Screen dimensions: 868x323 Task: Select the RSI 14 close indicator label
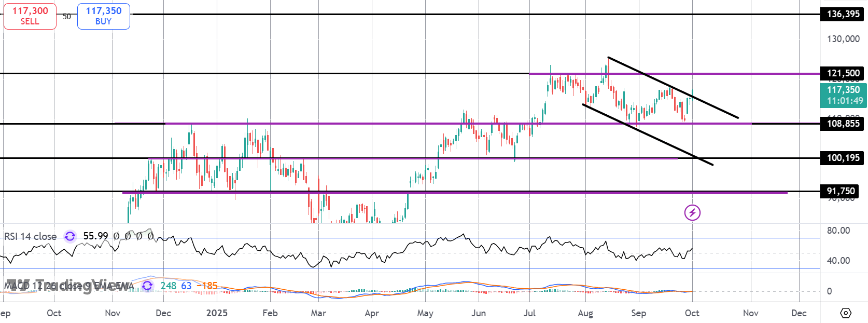tap(31, 236)
